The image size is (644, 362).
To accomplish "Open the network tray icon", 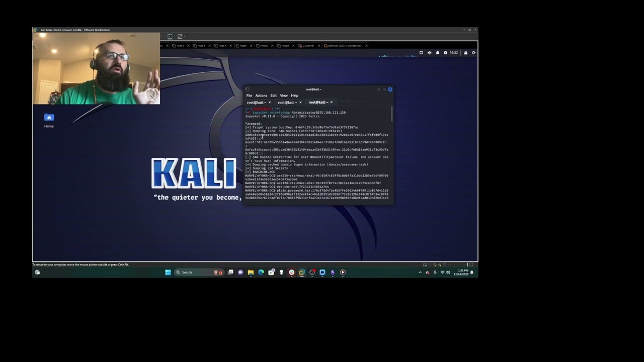I will 442,272.
